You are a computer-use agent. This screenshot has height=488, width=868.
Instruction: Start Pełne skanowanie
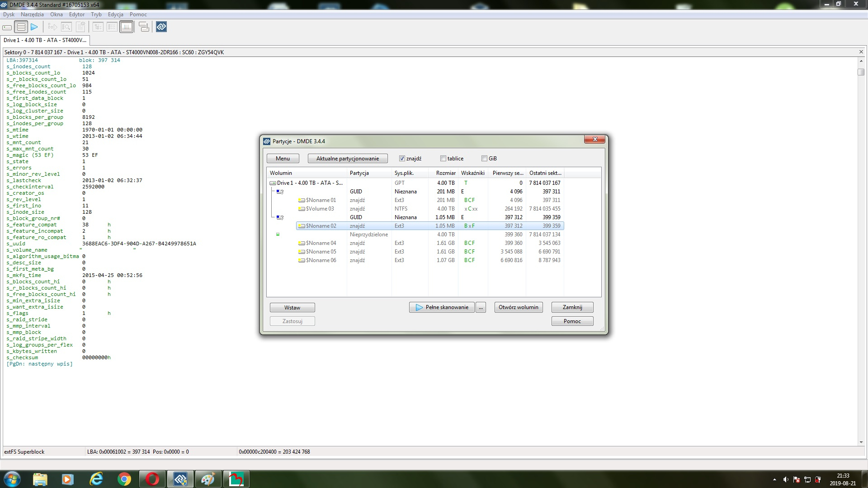[442, 307]
